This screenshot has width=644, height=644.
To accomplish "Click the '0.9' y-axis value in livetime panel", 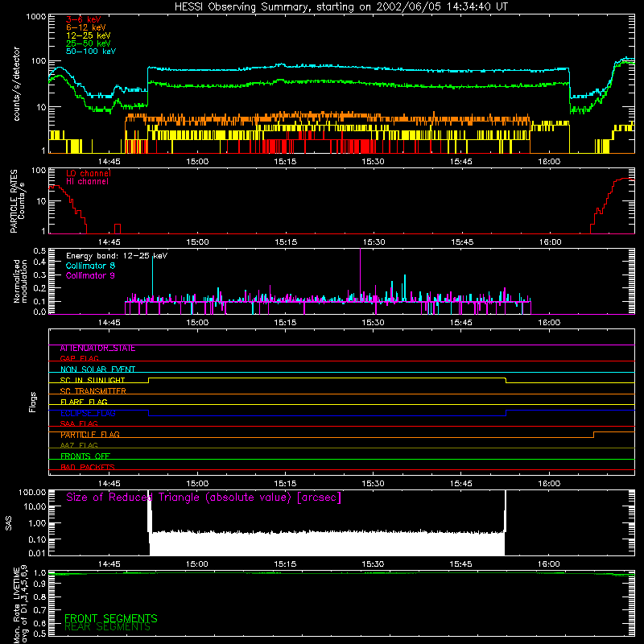I will click(39, 584).
